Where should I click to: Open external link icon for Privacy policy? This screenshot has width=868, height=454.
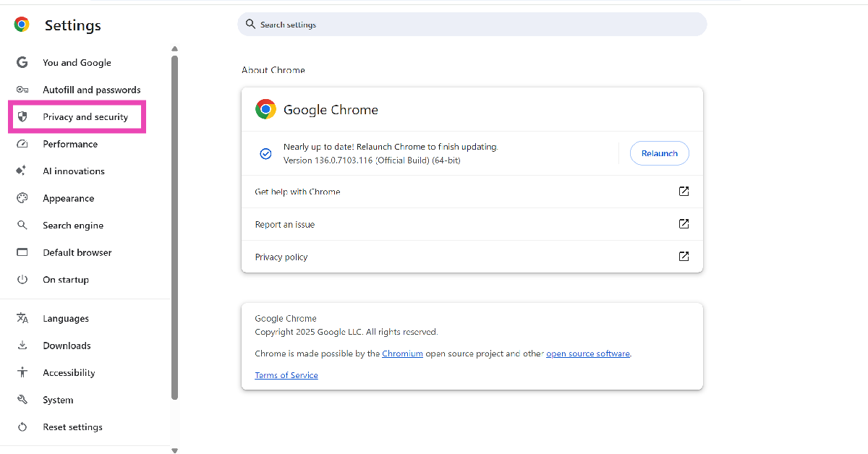click(684, 257)
